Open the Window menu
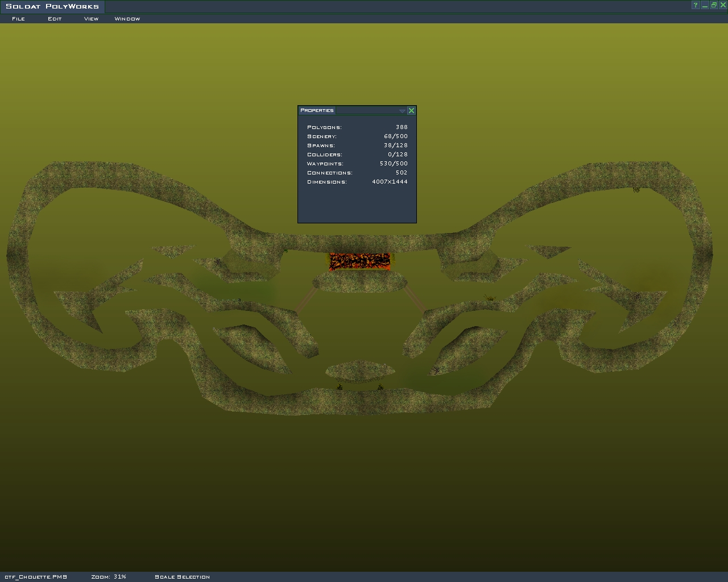 tap(127, 19)
